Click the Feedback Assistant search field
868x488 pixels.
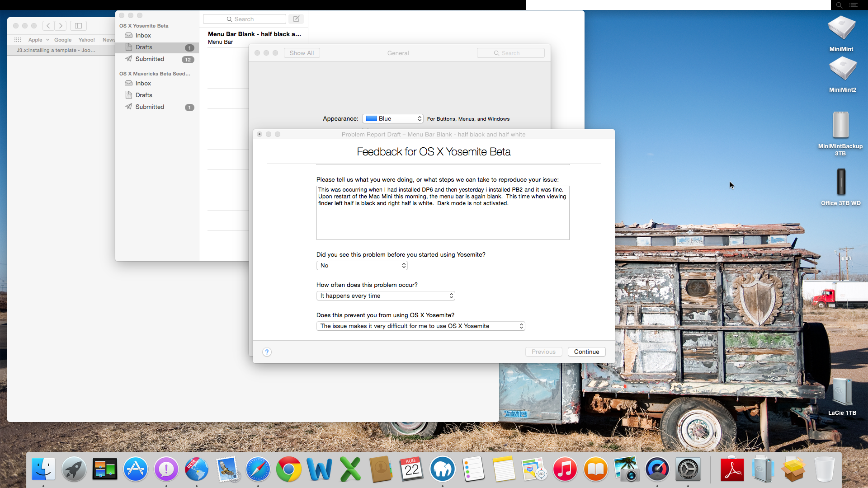coord(244,19)
